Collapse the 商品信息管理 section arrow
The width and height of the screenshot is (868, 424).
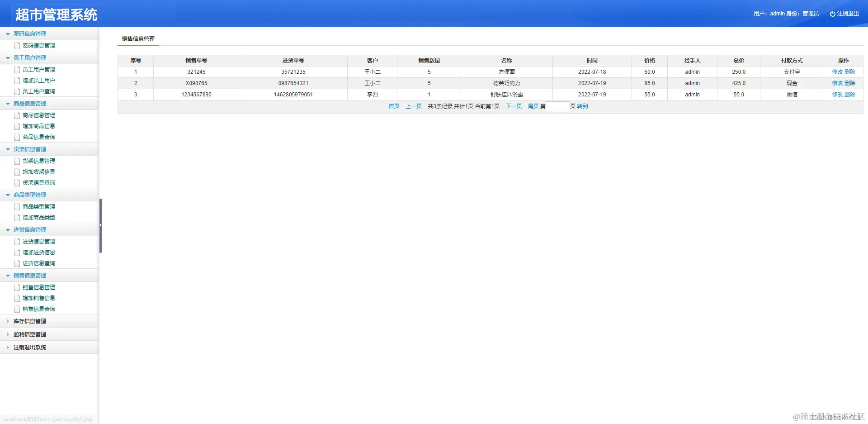(x=8, y=104)
